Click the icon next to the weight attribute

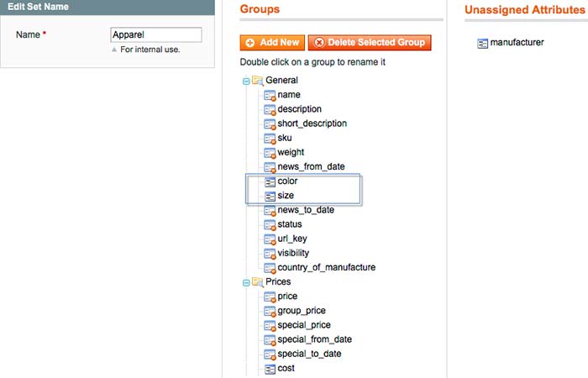click(270, 152)
